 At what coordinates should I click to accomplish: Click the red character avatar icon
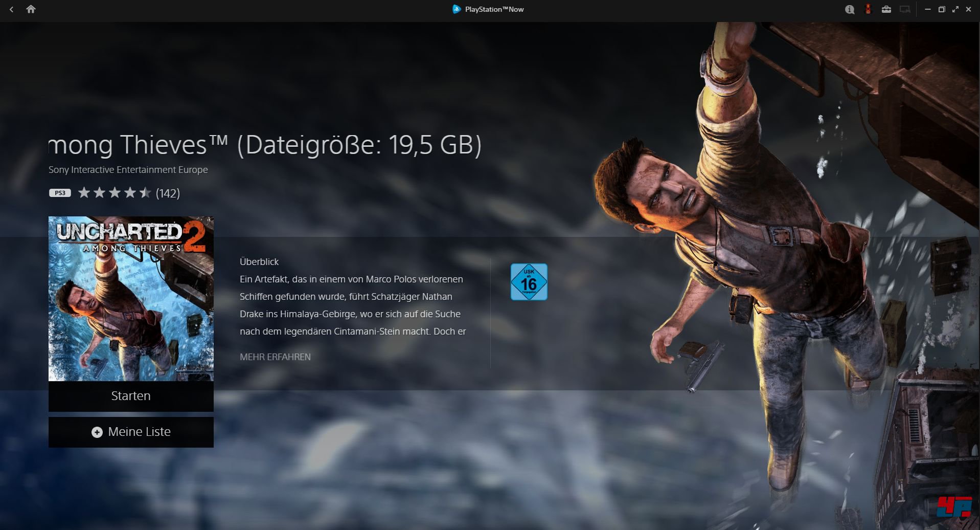[868, 9]
